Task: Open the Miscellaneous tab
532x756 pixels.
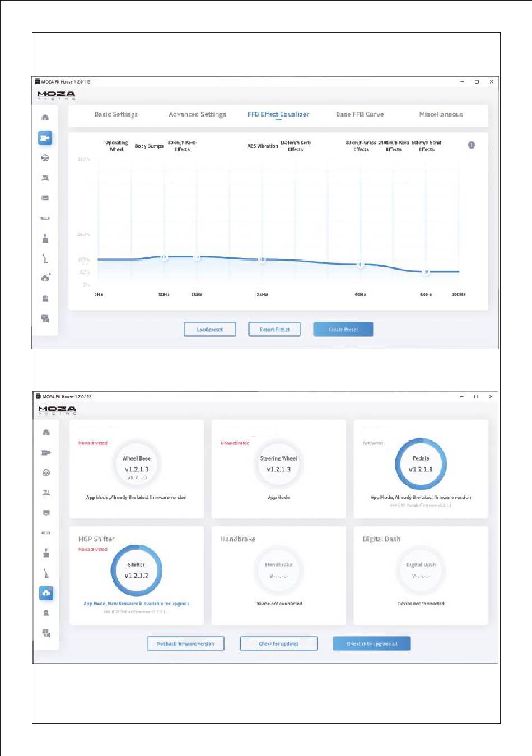Action: [x=441, y=114]
